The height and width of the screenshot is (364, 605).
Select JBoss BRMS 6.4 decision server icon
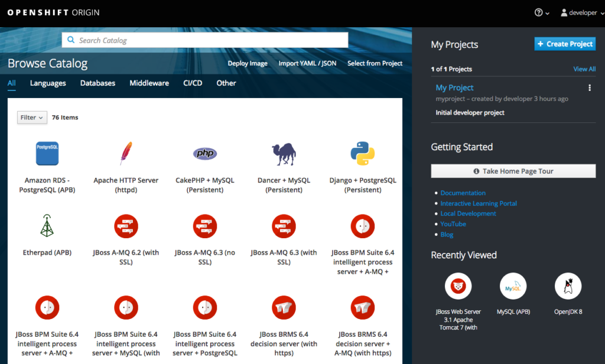pyautogui.click(x=284, y=307)
